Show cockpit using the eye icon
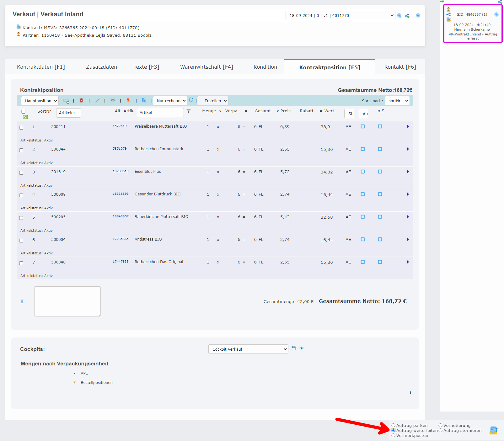Image resolution: width=504 pixels, height=441 pixels. 302,348
